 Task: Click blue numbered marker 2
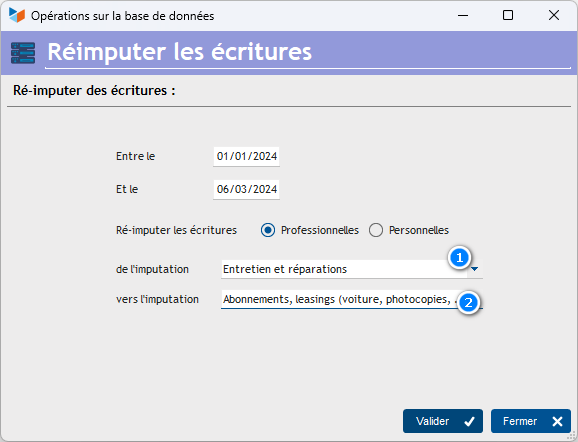(468, 303)
